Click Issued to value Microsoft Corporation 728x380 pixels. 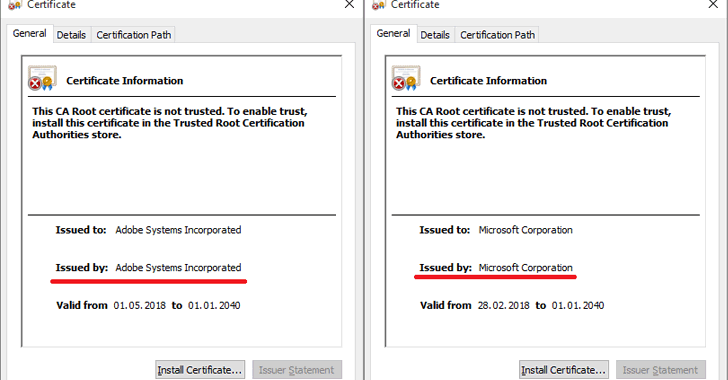(x=526, y=230)
